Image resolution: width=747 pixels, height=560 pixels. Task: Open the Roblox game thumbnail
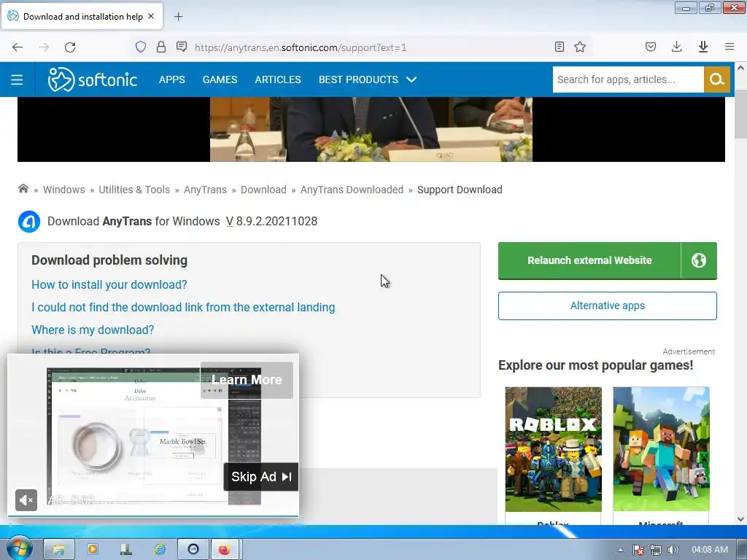553,449
